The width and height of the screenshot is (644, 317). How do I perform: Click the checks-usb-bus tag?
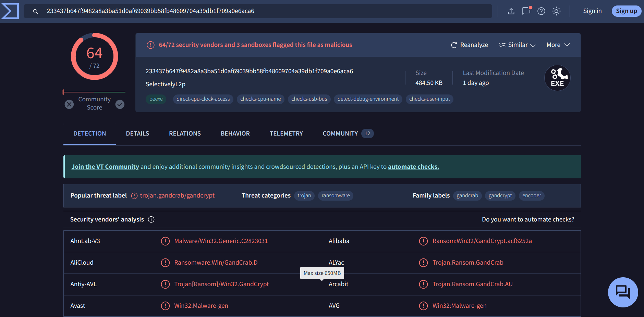[x=309, y=99]
